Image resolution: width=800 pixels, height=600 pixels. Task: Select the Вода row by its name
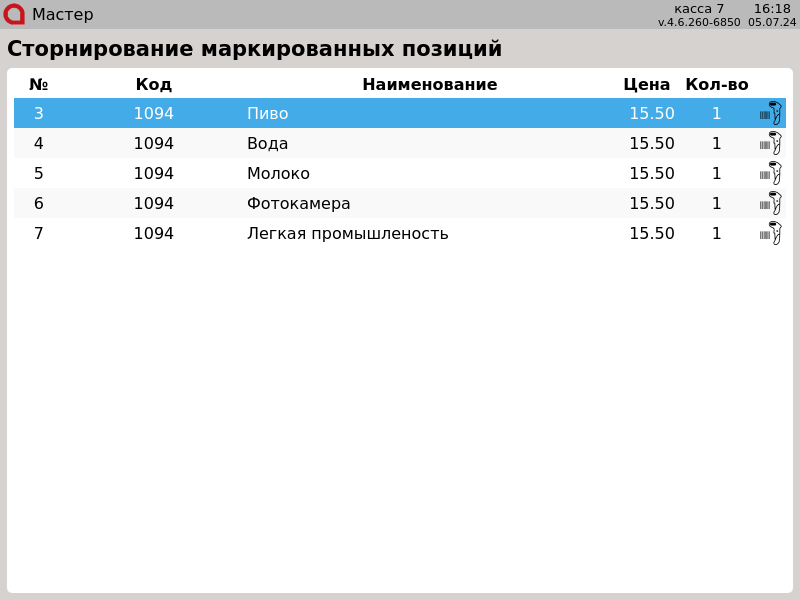click(x=267, y=144)
